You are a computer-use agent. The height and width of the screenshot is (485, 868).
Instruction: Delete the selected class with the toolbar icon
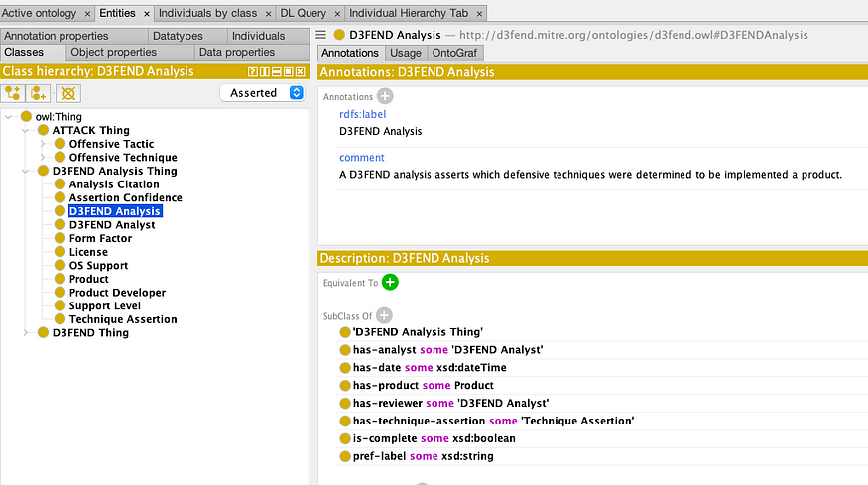(68, 93)
